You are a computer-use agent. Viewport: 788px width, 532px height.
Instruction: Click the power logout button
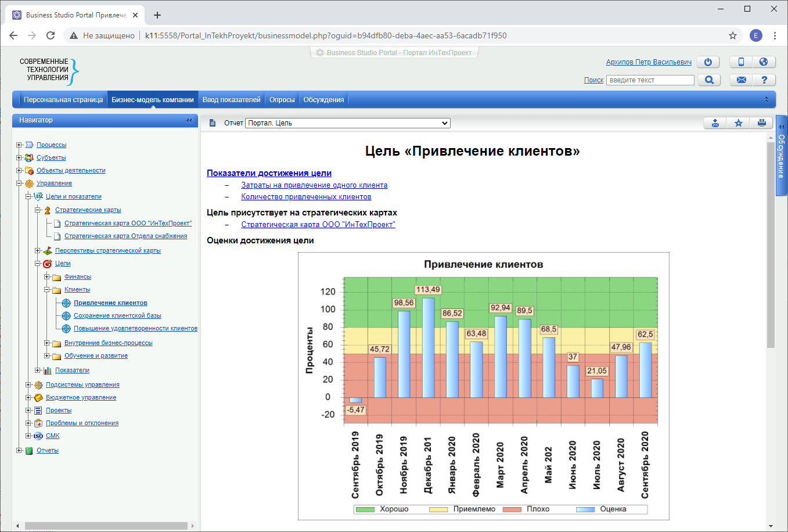click(x=708, y=62)
